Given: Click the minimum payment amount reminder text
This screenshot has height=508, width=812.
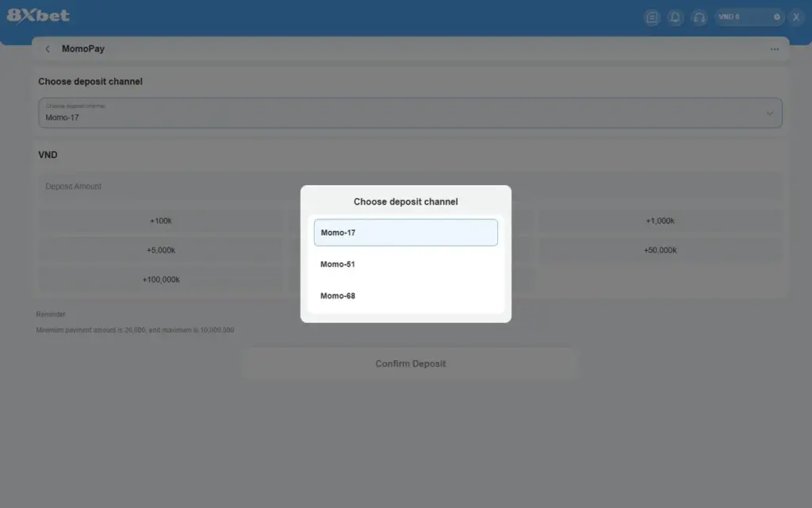Looking at the screenshot, I should coord(135,330).
